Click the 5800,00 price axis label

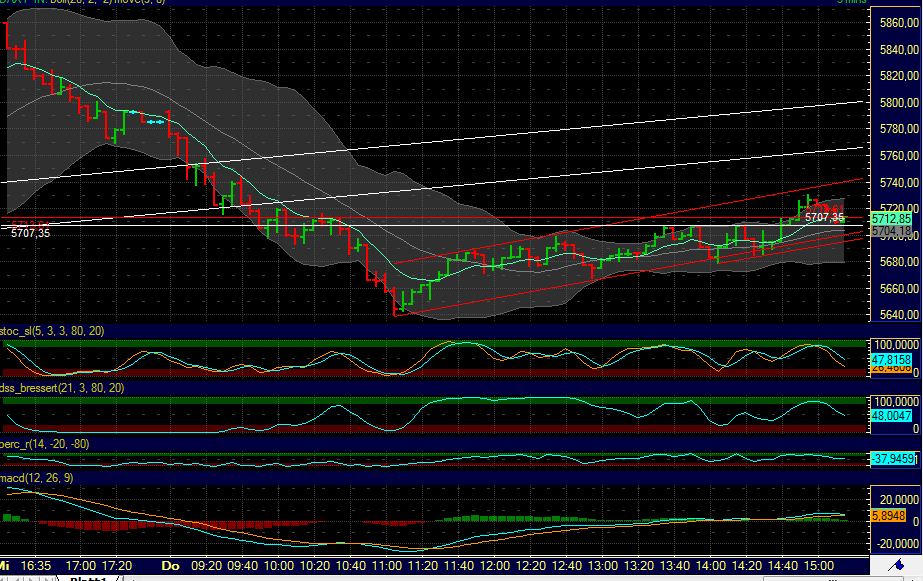899,102
